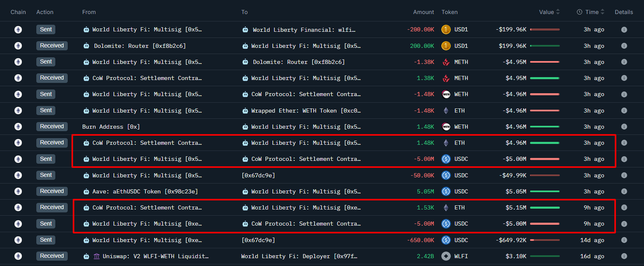644x266 pixels.
Task: Open details info icon for 1.38K METH row
Action: pos(624,78)
